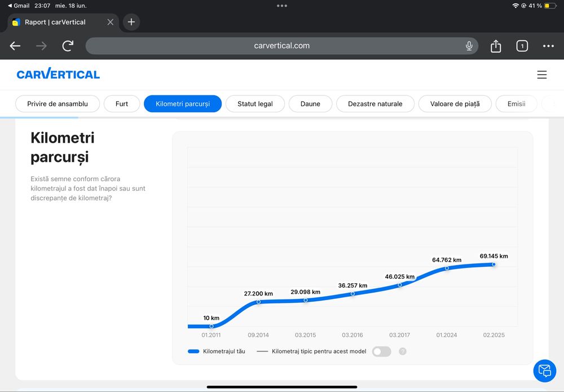
Task: Open the chat support bubble
Action: (x=545, y=371)
